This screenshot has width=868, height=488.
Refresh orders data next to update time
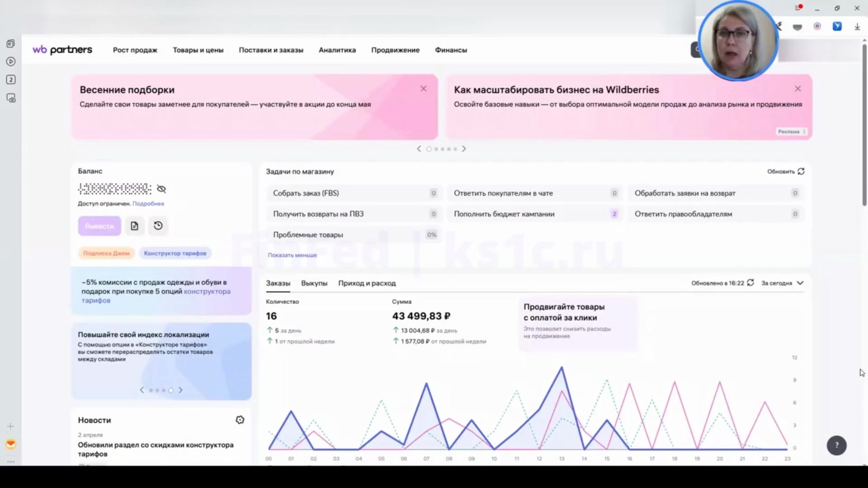pos(750,283)
